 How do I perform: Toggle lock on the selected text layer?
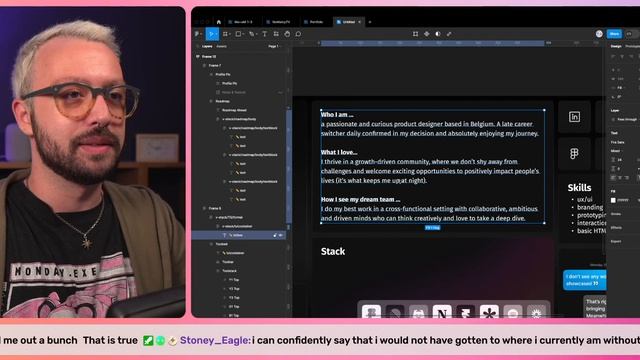[x=275, y=235]
